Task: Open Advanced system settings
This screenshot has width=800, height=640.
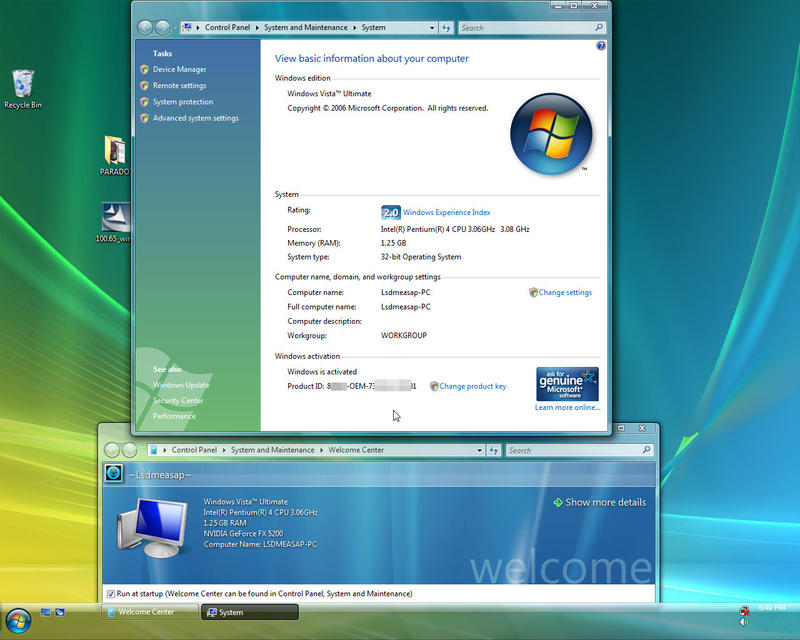Action: pos(195,118)
